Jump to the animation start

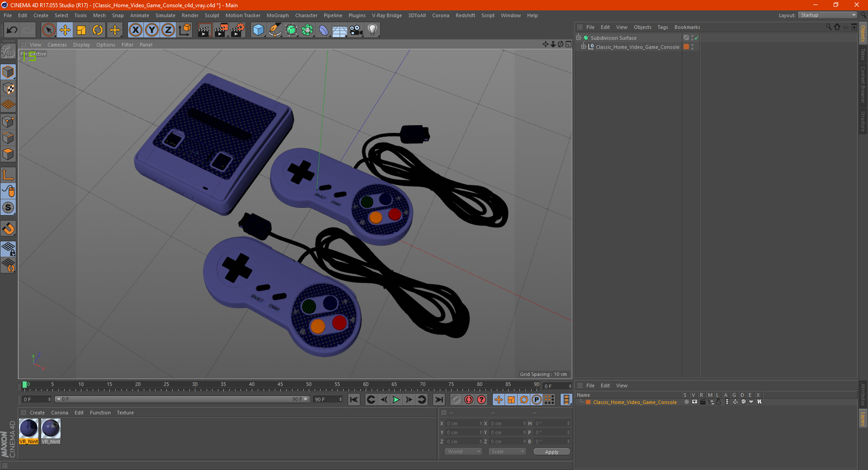point(354,399)
